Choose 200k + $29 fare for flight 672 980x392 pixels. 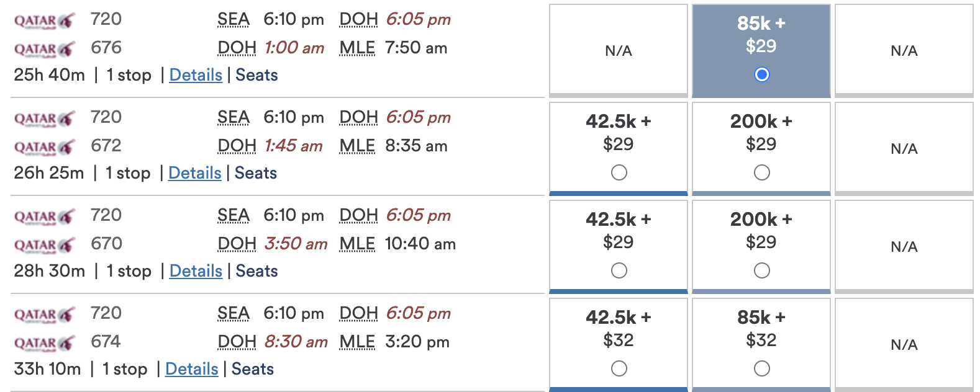pos(761,172)
